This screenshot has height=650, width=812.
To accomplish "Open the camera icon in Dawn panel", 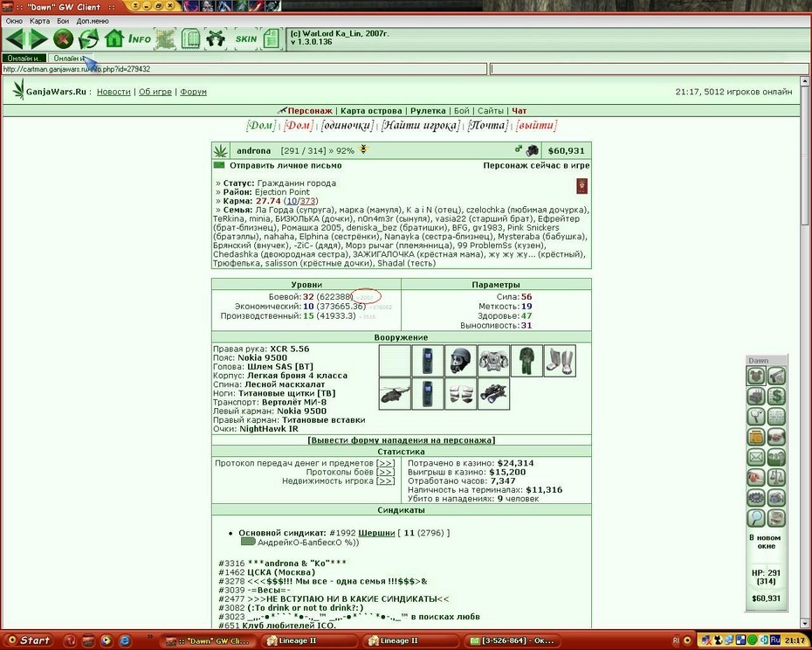I will pyautogui.click(x=776, y=498).
